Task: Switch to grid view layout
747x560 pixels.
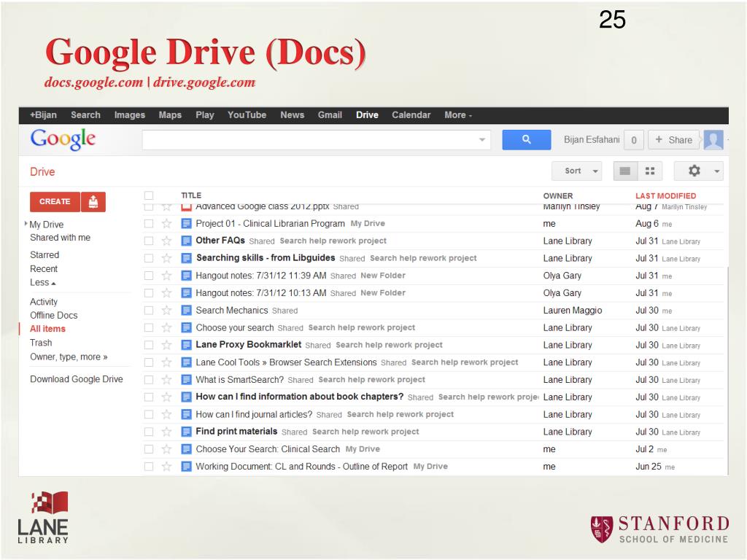Action: pos(649,171)
